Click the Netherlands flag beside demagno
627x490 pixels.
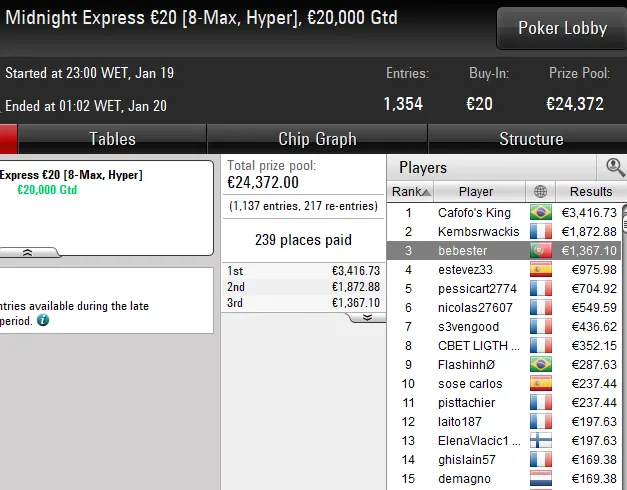(x=541, y=478)
